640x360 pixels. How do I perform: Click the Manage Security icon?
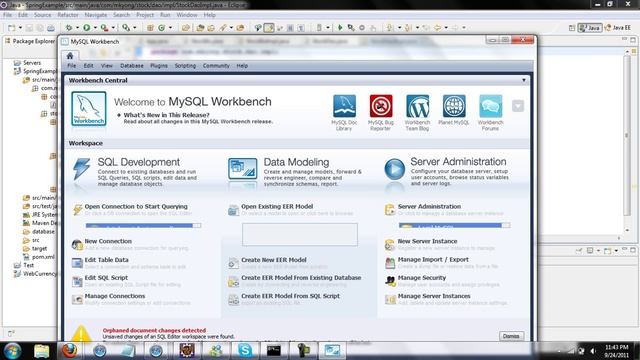coord(390,281)
